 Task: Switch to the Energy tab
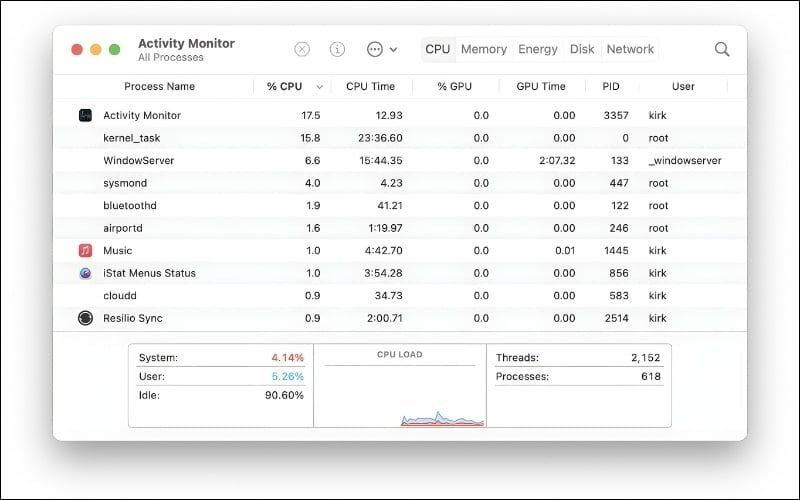(x=538, y=49)
